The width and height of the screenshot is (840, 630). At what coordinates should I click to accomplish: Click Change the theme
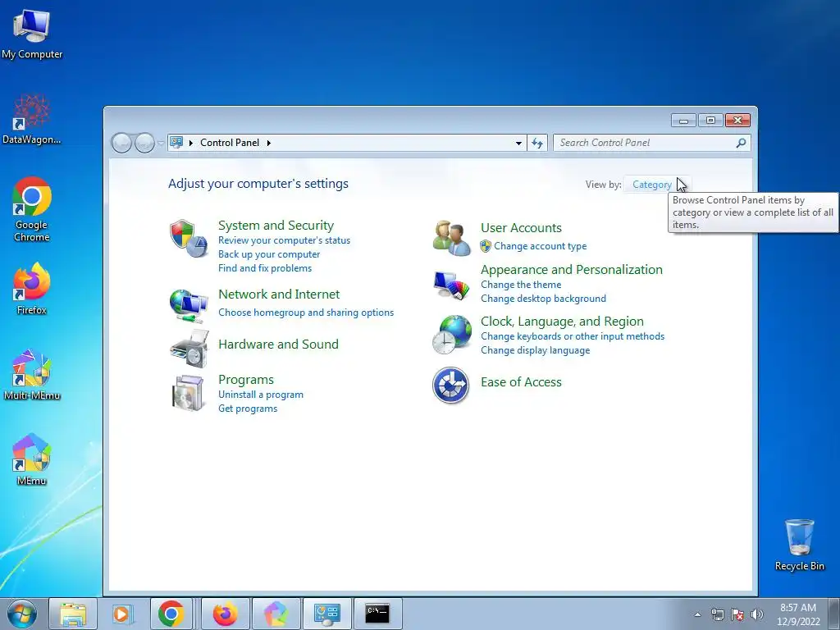tap(521, 285)
